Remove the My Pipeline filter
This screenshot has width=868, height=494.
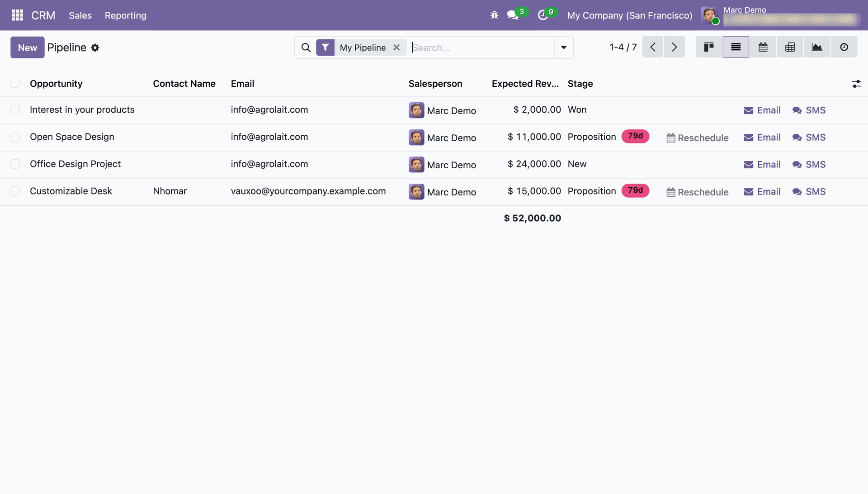[396, 47]
